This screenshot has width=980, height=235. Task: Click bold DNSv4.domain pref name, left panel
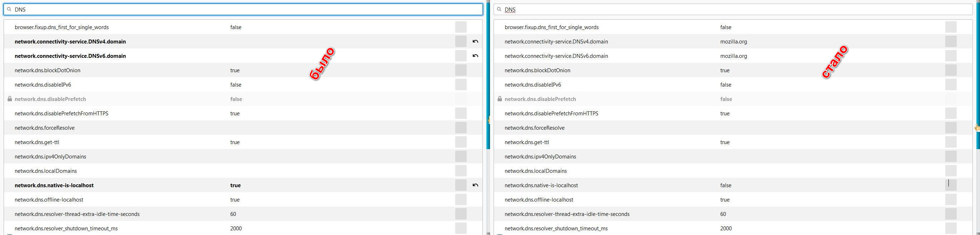[x=70, y=42]
